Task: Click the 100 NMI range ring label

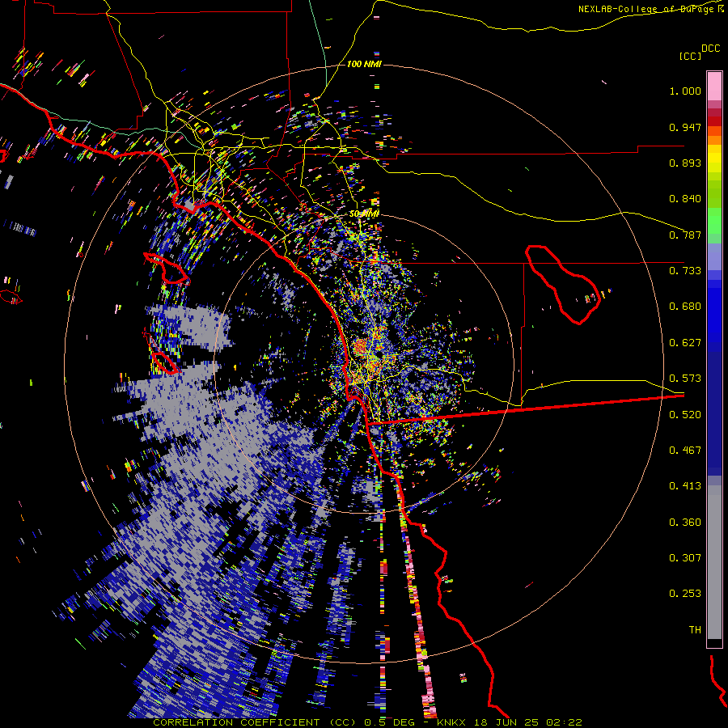Action: (x=364, y=64)
